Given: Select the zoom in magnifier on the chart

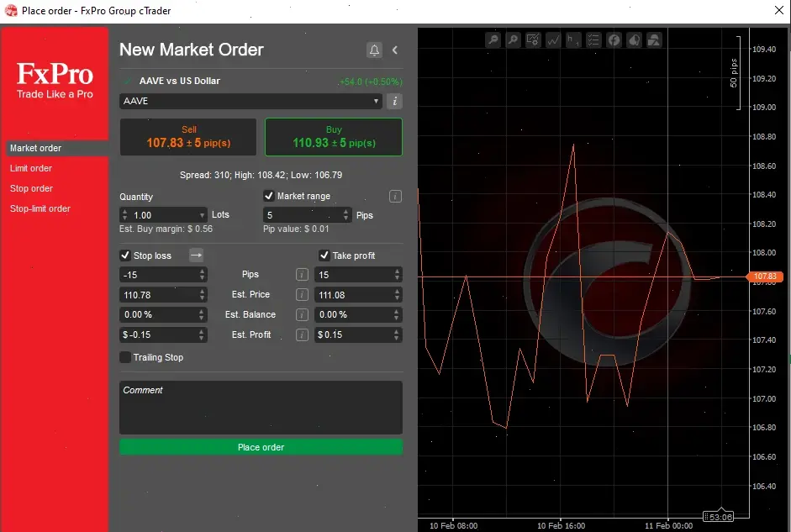Looking at the screenshot, I should (x=514, y=40).
